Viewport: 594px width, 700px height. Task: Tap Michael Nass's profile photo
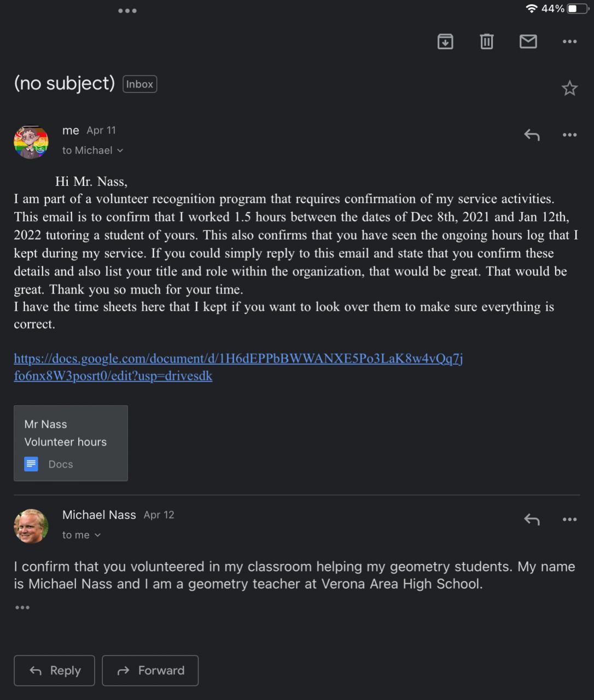(x=31, y=526)
